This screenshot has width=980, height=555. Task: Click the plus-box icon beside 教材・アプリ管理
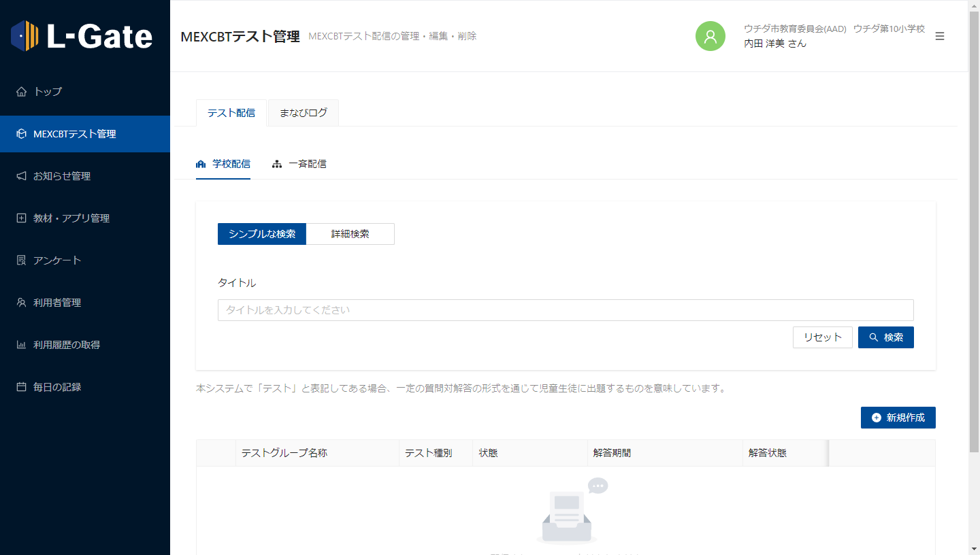pos(21,218)
